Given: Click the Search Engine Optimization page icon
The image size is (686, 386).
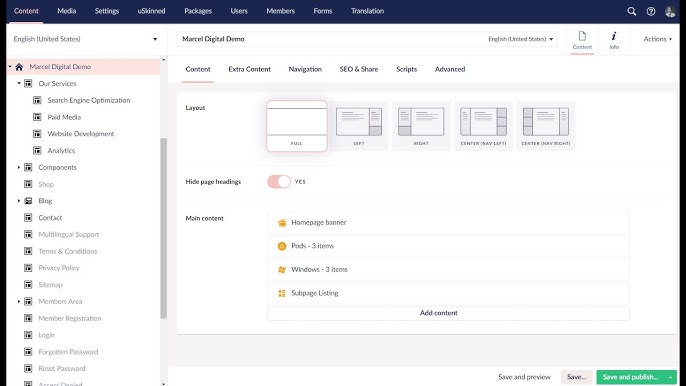Looking at the screenshot, I should [x=37, y=100].
